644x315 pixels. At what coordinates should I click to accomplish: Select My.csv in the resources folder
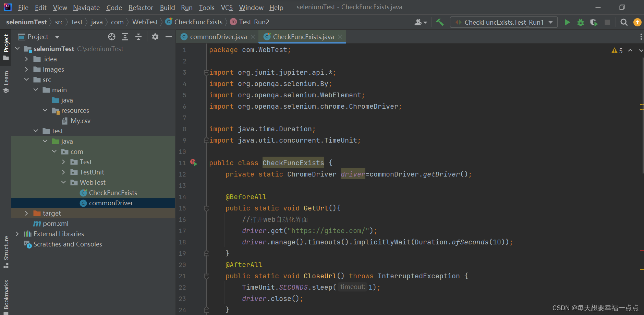81,121
